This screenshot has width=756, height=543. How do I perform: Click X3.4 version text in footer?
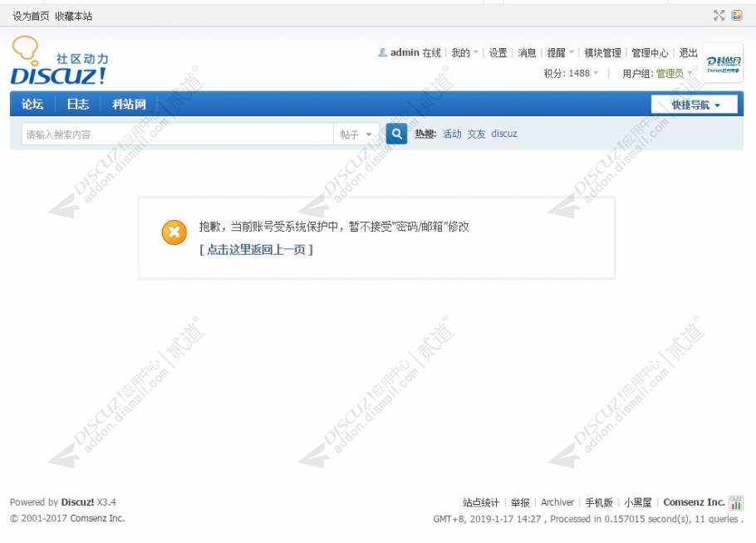[106, 502]
